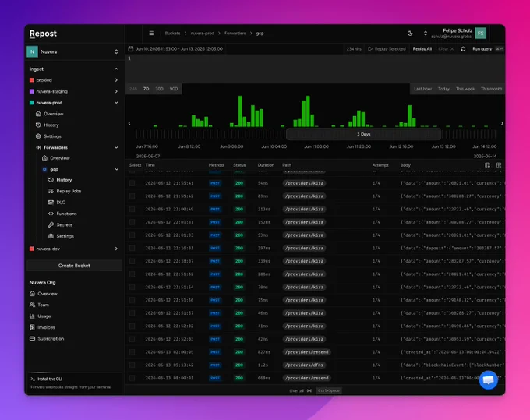Collapse the Ingest section
This screenshot has height=420, width=530.
pos(116,69)
